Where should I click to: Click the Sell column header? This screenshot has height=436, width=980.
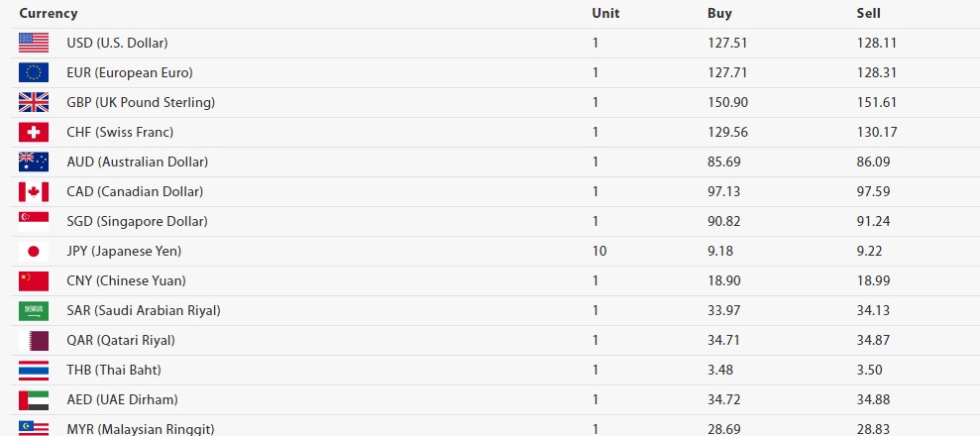coord(868,13)
